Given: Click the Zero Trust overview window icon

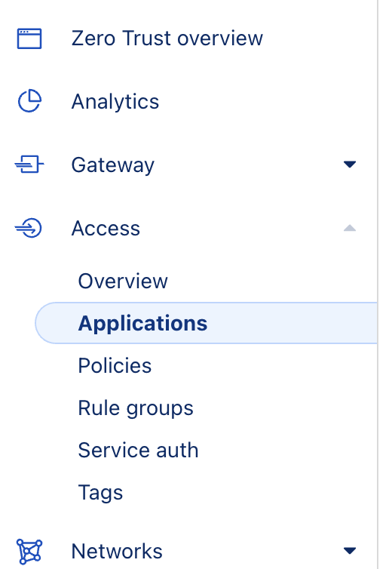Looking at the screenshot, I should point(29,38).
